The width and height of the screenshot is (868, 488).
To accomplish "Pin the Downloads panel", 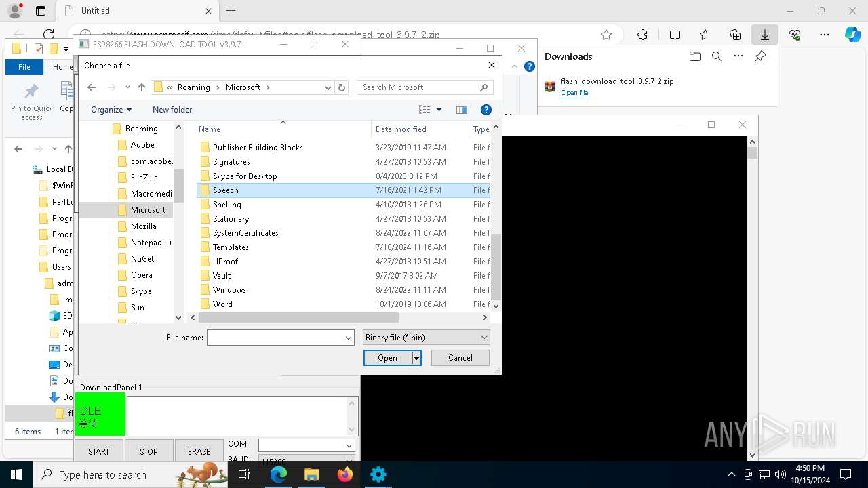I will point(761,56).
